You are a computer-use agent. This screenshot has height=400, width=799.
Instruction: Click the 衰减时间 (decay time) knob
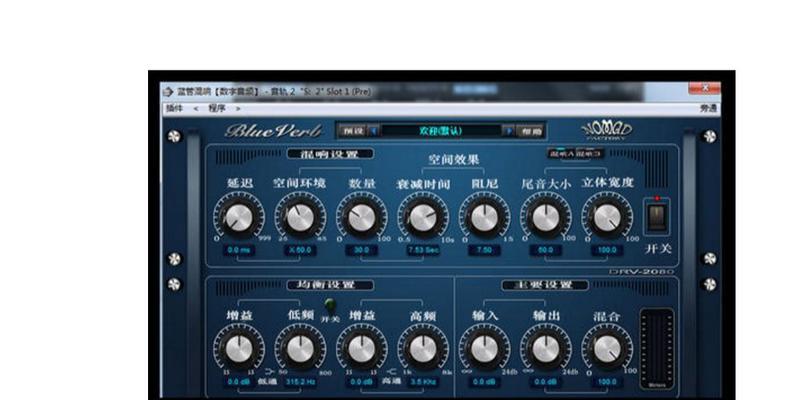pyautogui.click(x=423, y=218)
